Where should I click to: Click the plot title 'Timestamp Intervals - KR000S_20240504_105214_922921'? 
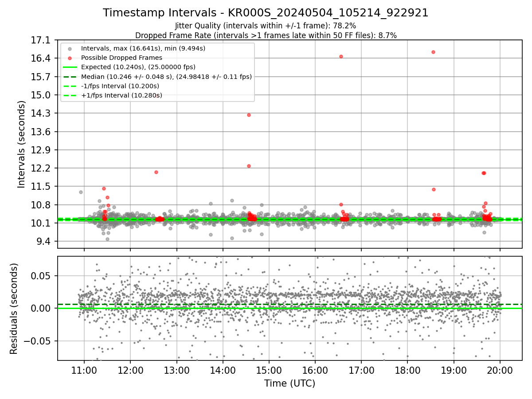click(266, 13)
